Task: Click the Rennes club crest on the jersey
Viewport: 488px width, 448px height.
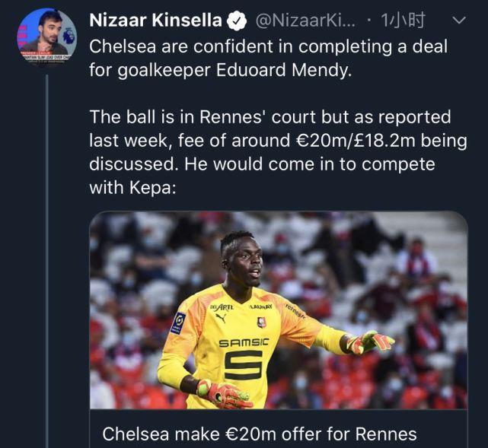Action: [261, 322]
